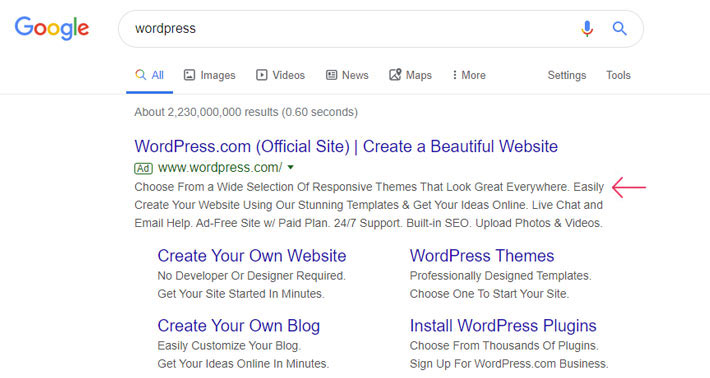Click the News tab newspaper icon
The image size is (710, 378).
point(331,75)
